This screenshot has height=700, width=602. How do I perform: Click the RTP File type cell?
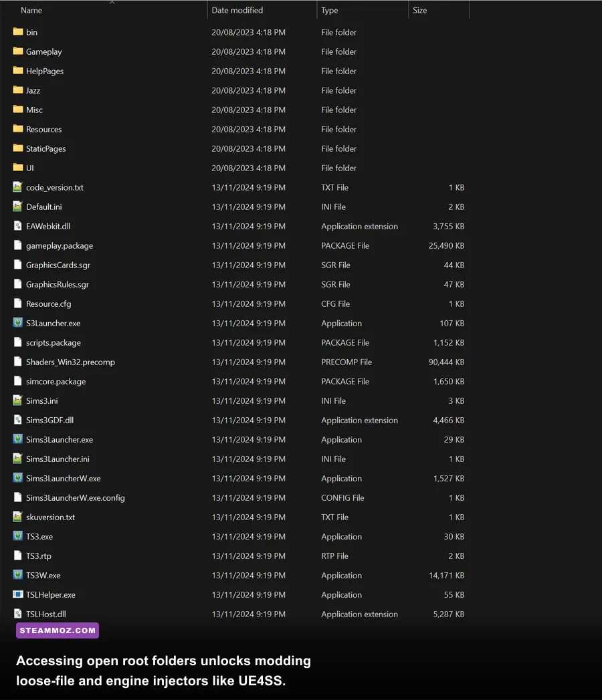point(334,556)
